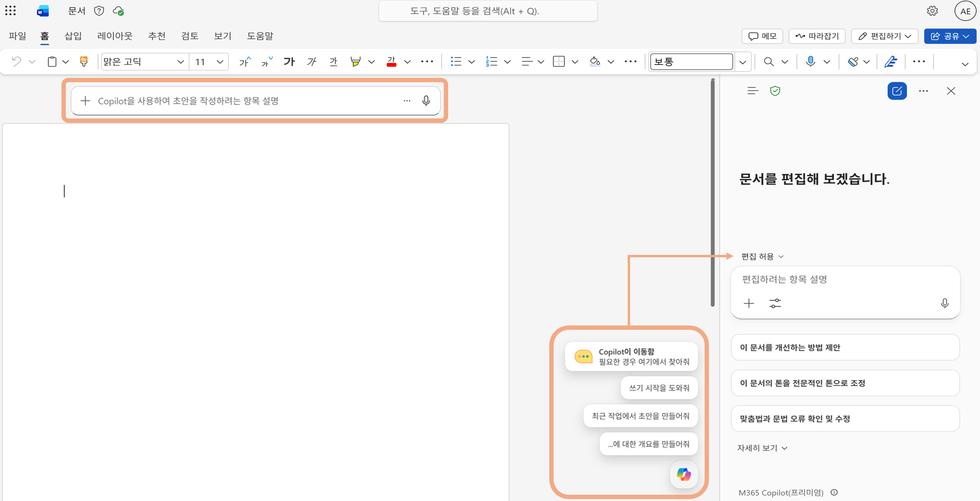Insert a numbered list
The height and width of the screenshot is (501, 980).
coord(491,61)
